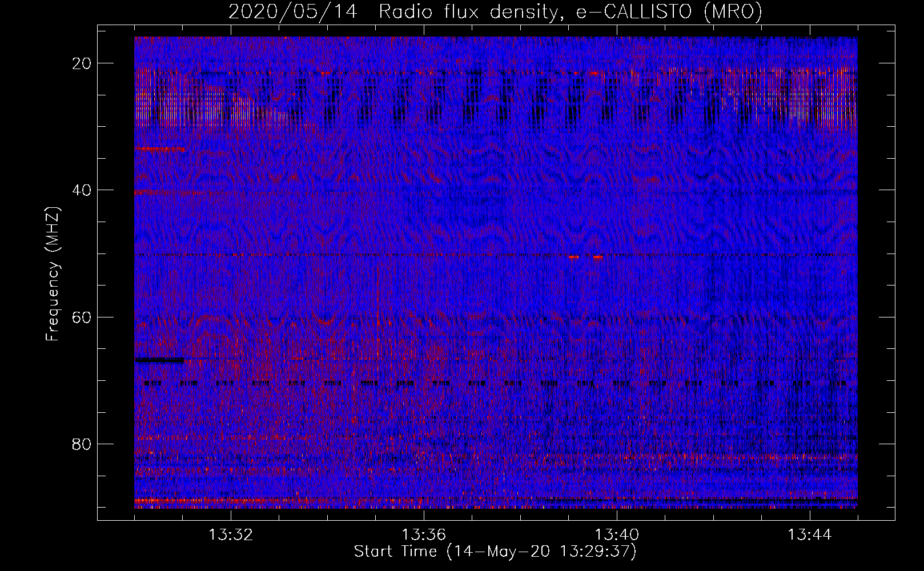Click the '40' frequency tick label
Screen dimensions: 924x571
82,190
